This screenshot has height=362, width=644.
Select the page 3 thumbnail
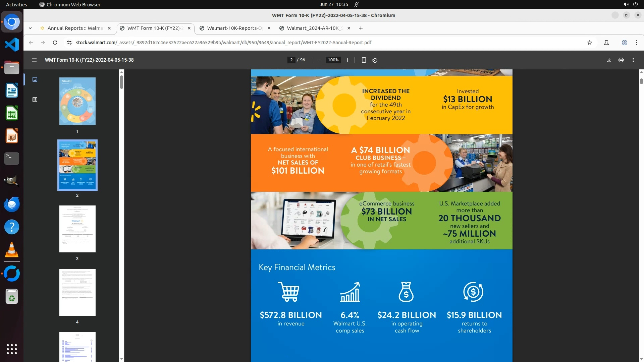click(77, 229)
